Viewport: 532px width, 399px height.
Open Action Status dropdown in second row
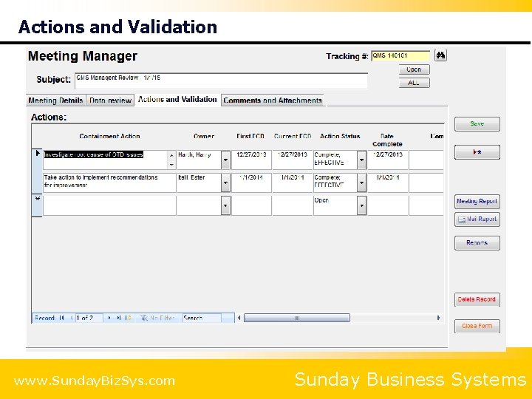pyautogui.click(x=361, y=183)
